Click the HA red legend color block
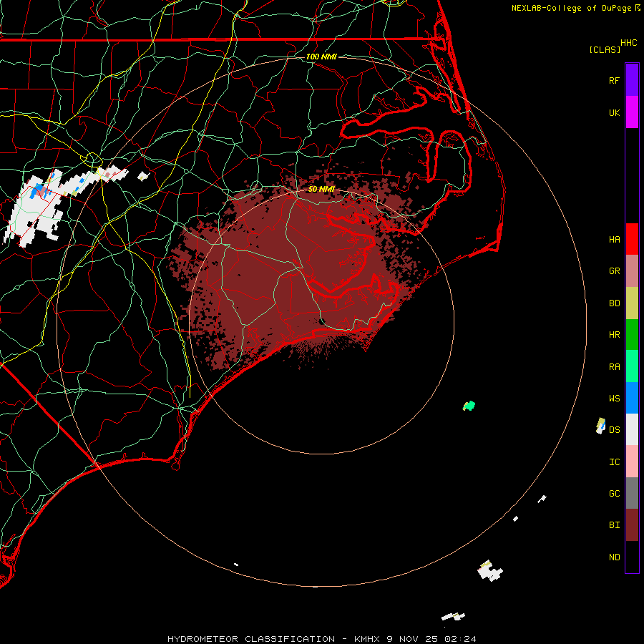This screenshot has height=644, width=644. click(x=632, y=239)
